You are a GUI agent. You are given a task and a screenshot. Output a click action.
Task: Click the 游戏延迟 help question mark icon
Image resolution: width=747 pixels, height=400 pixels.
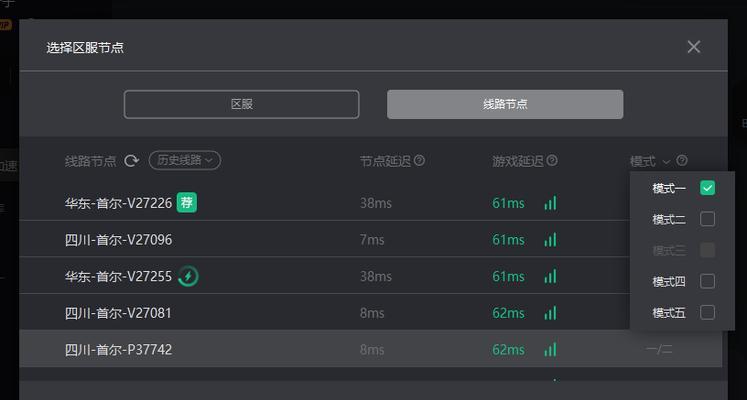[552, 160]
